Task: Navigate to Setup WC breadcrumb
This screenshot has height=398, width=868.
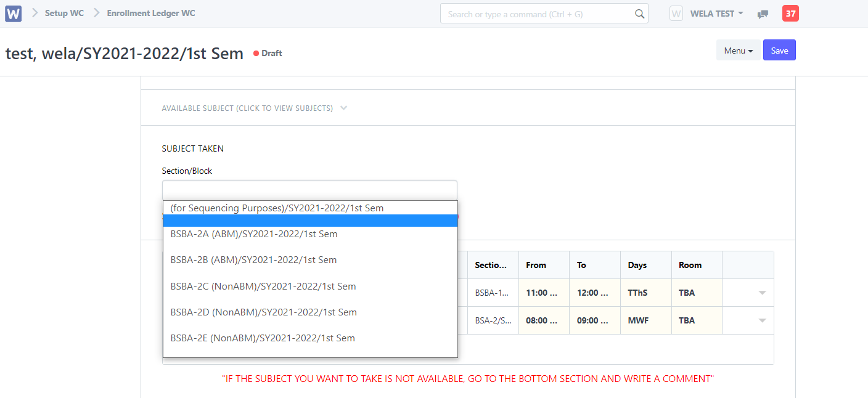Action: tap(64, 13)
